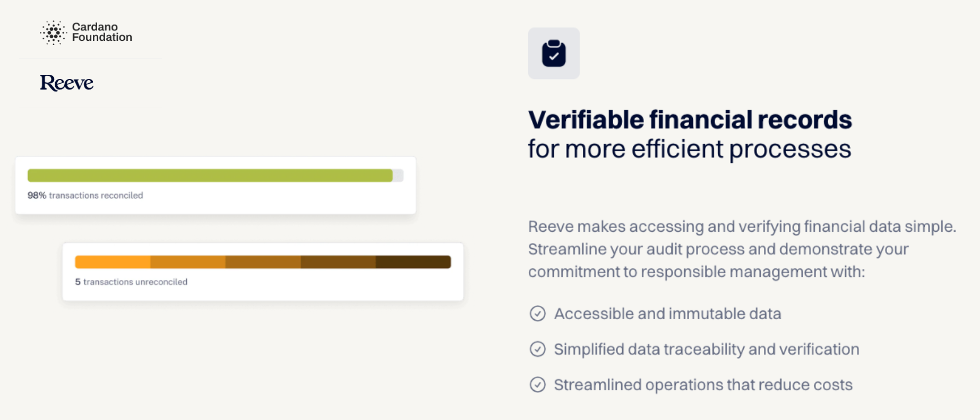This screenshot has height=420, width=980.
Task: Click the check circle beside Simplified data traceability
Action: (x=538, y=349)
